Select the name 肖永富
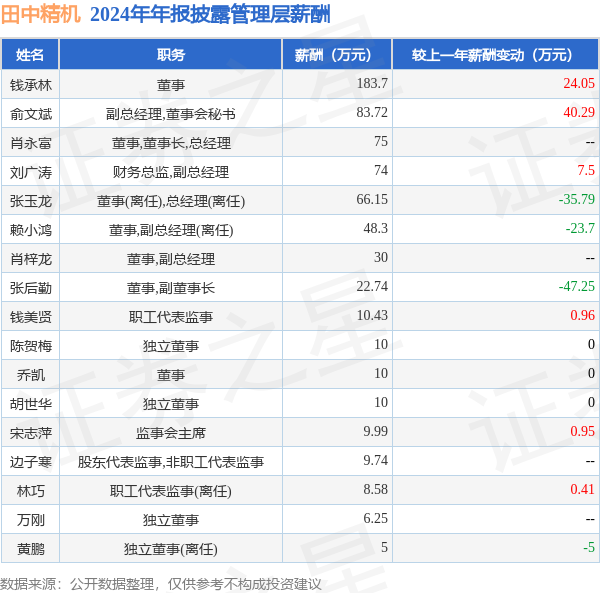Viewport: 600px width, 593px height. pos(31,143)
